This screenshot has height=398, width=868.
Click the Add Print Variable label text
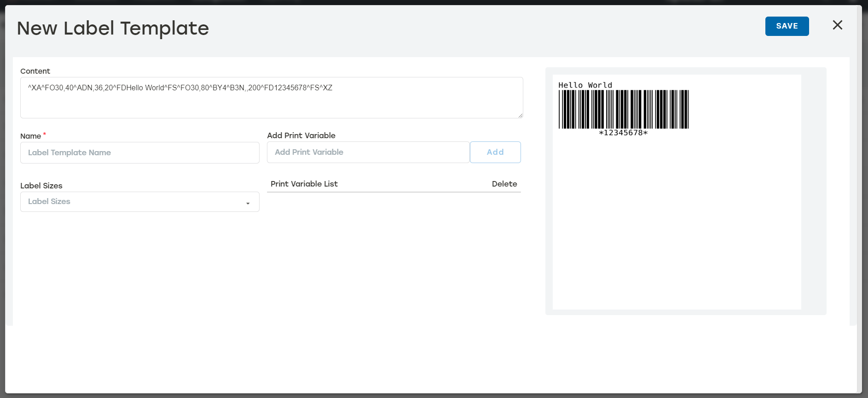click(301, 135)
